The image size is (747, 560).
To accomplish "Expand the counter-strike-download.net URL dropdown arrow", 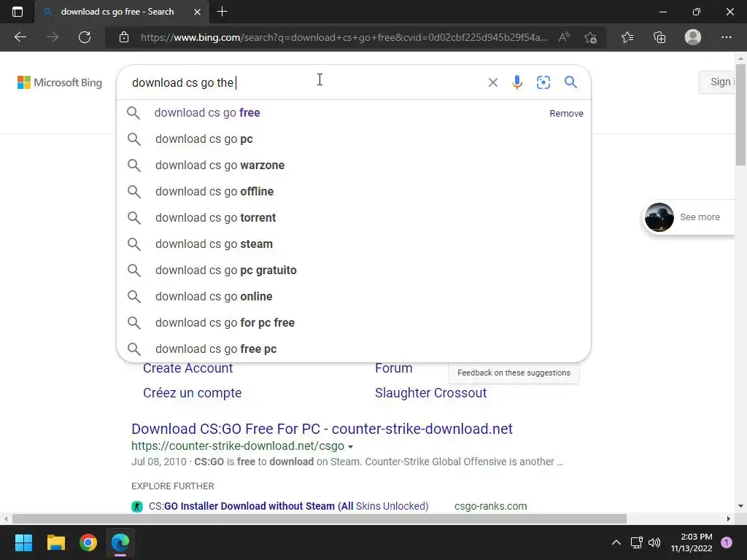I will click(351, 447).
